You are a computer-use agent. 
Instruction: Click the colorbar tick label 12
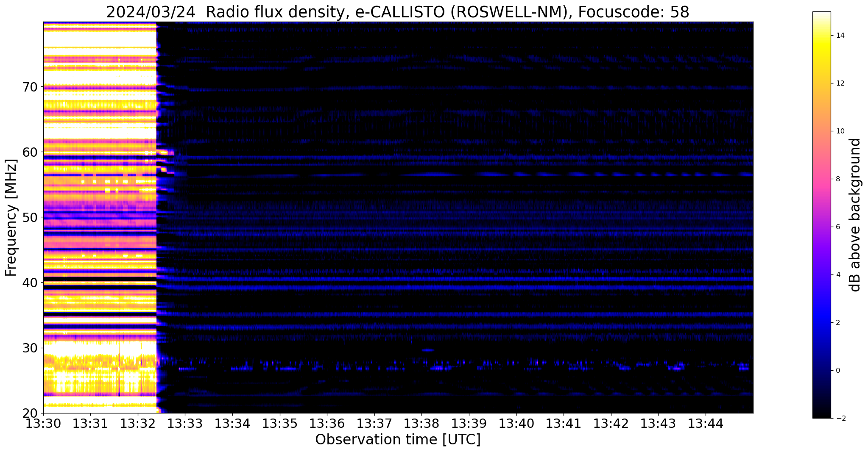pyautogui.click(x=840, y=83)
